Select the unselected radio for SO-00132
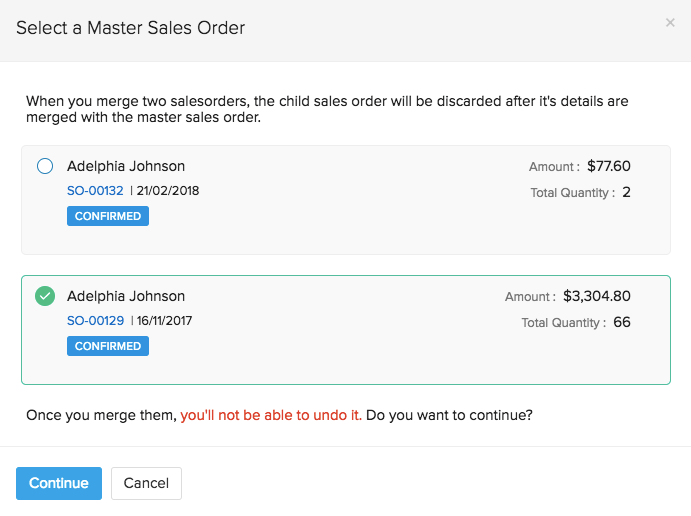The image size is (691, 516). pos(45,167)
